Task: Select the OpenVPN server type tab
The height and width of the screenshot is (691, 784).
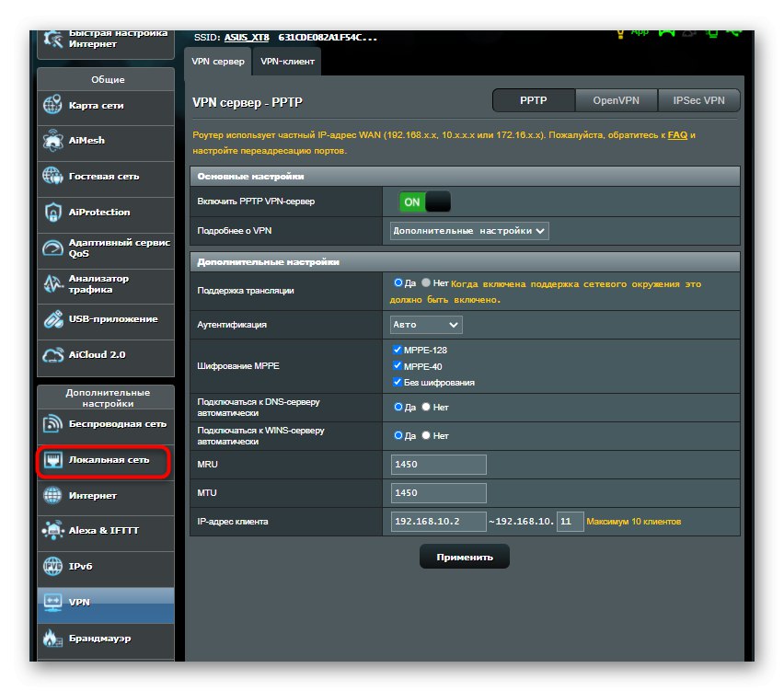Action: point(616,100)
